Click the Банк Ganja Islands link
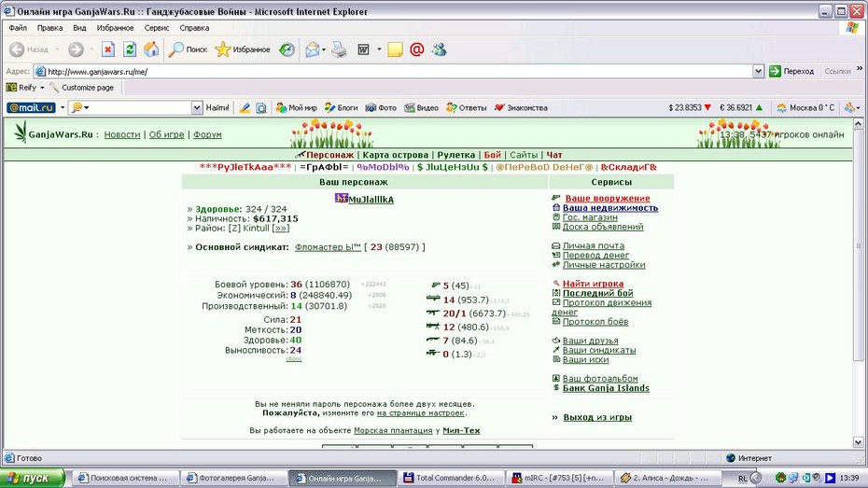The image size is (868, 488). (606, 388)
